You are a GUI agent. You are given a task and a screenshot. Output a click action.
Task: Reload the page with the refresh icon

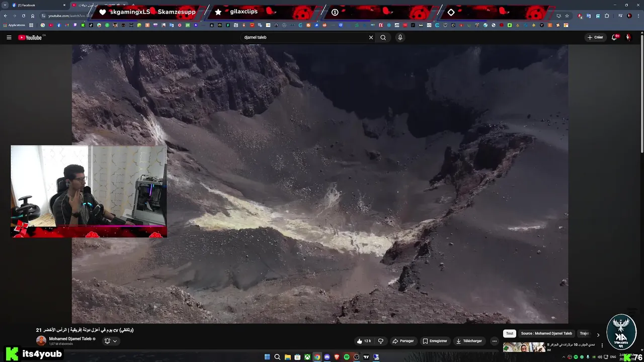(23, 16)
